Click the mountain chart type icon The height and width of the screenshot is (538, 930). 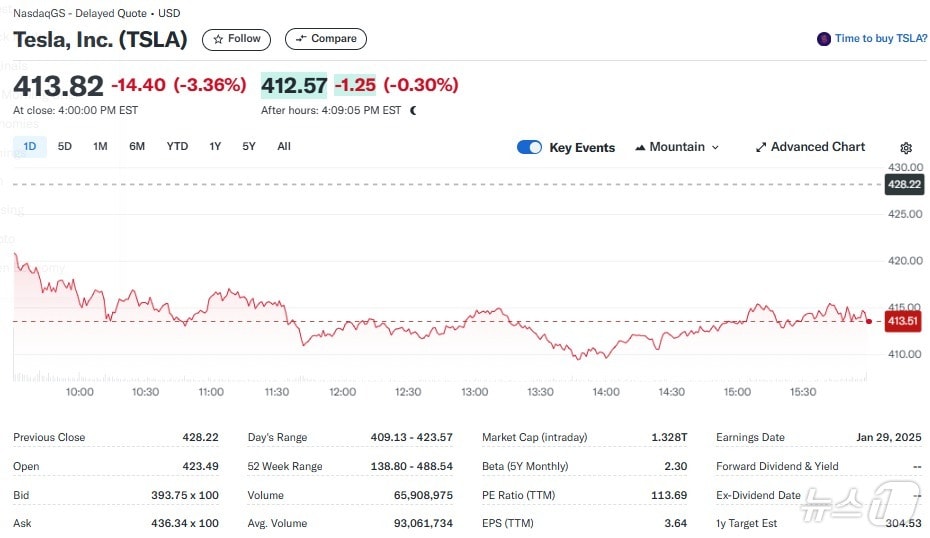pyautogui.click(x=639, y=147)
